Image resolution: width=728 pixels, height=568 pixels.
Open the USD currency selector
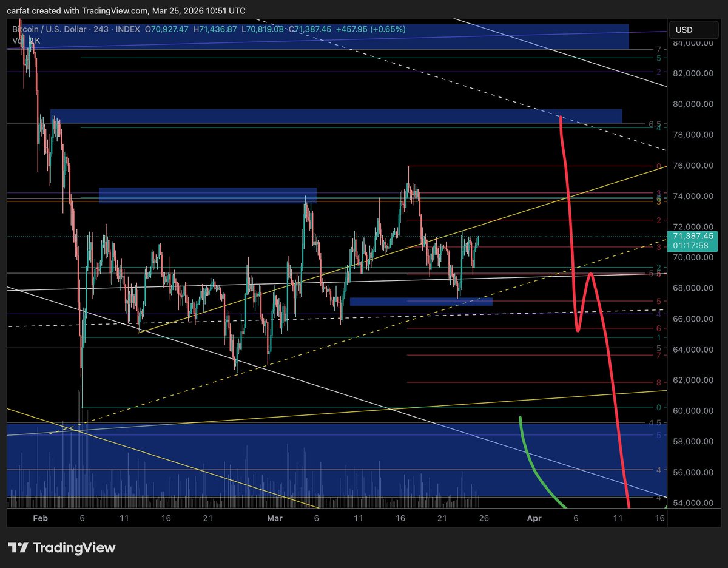[693, 29]
